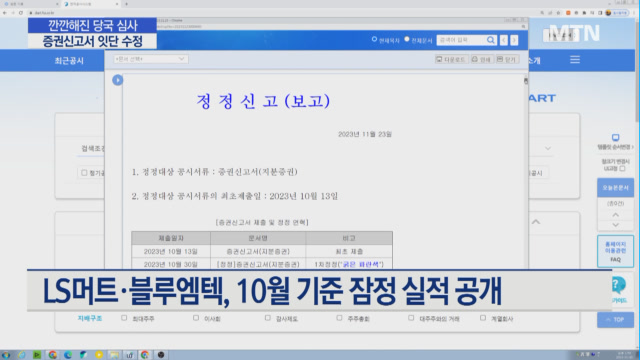Check the 이사회 checkbox
The height and width of the screenshot is (360, 640).
(196, 318)
